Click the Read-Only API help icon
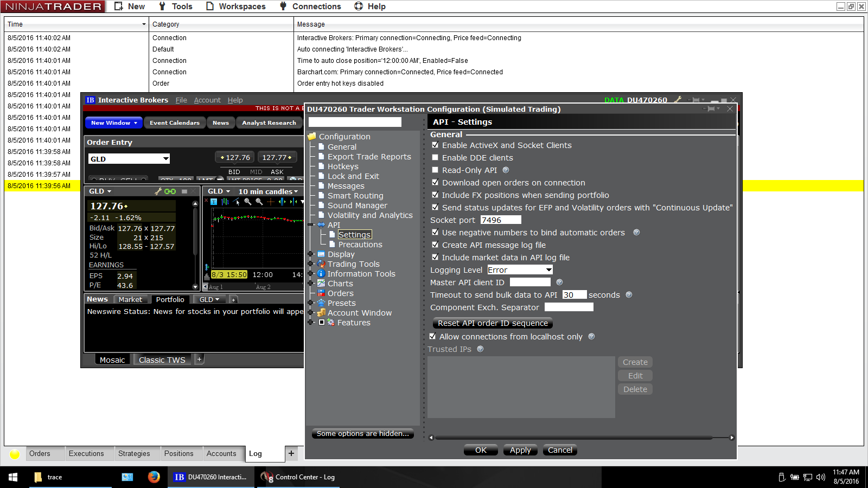Screen dimensions: 868x488 click(x=506, y=170)
